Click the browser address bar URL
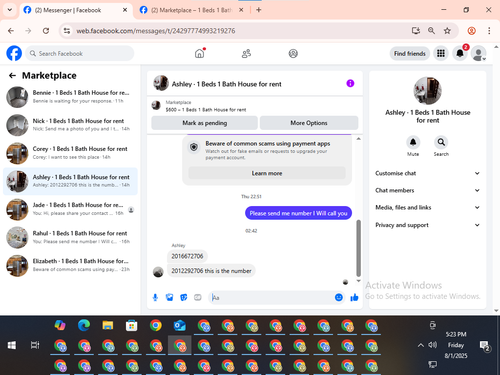Image resolution: width=500 pixels, height=375 pixels. click(x=156, y=31)
